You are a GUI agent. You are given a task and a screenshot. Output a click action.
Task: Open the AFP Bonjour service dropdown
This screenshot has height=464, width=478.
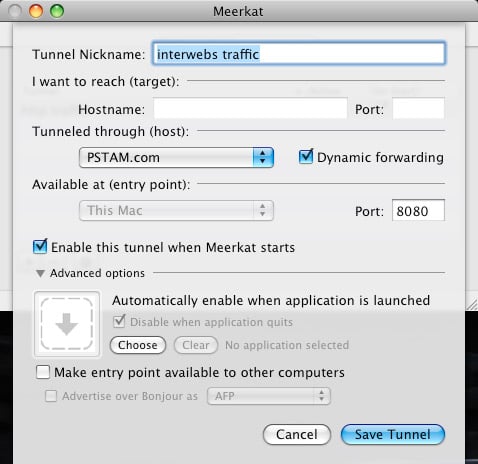point(269,396)
